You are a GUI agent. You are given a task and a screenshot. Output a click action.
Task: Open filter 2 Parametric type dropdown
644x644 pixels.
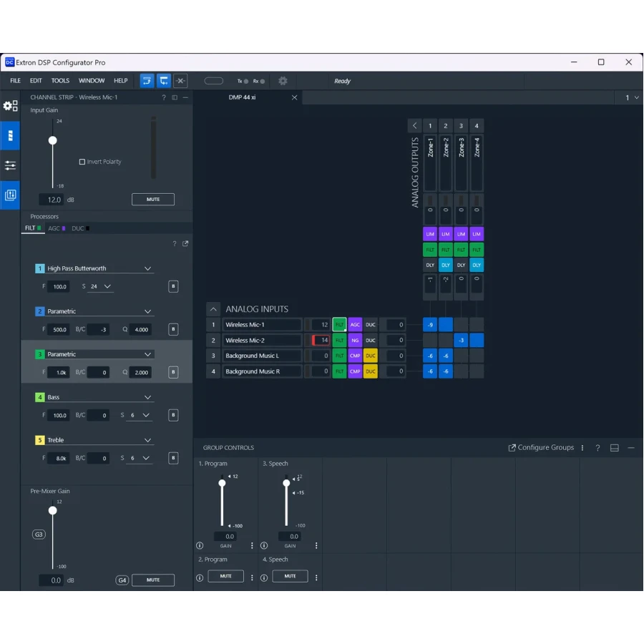point(99,311)
